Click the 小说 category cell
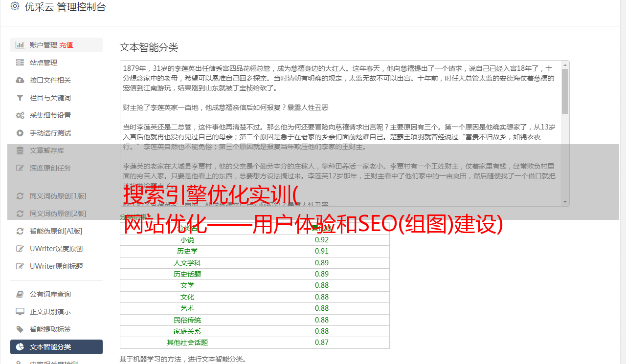Screen dimensions: 626x364 [187, 240]
